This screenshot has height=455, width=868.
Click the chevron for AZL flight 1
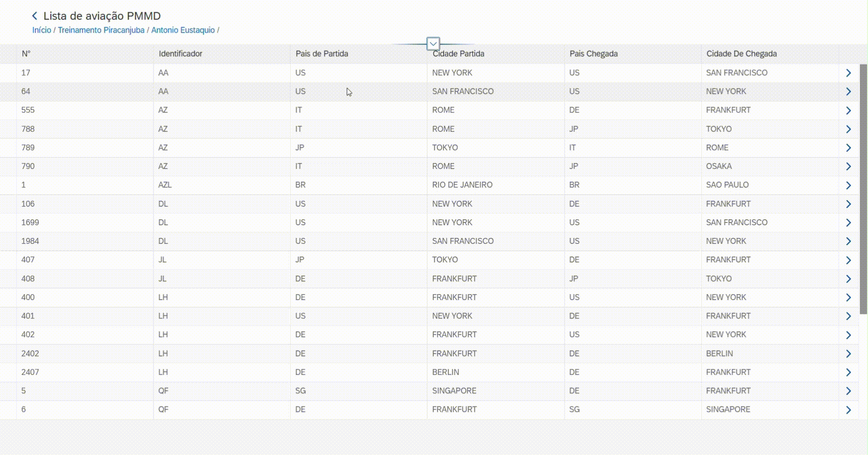pos(848,185)
